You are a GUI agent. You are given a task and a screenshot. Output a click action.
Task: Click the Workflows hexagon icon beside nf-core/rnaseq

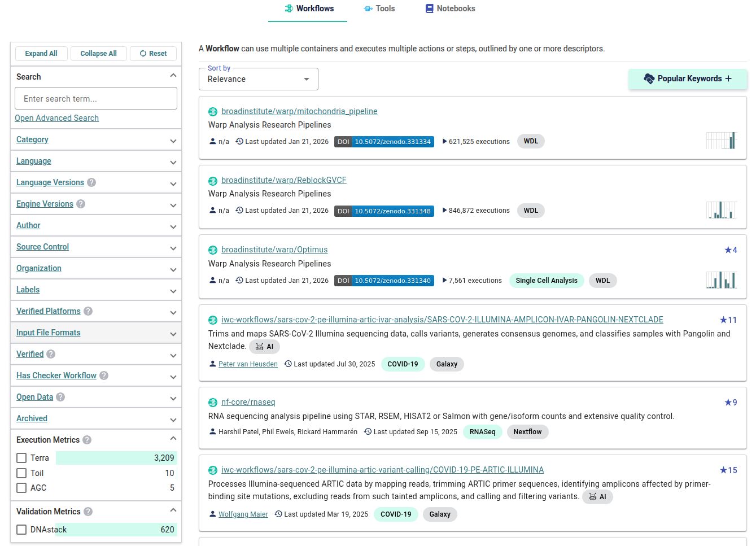[213, 402]
